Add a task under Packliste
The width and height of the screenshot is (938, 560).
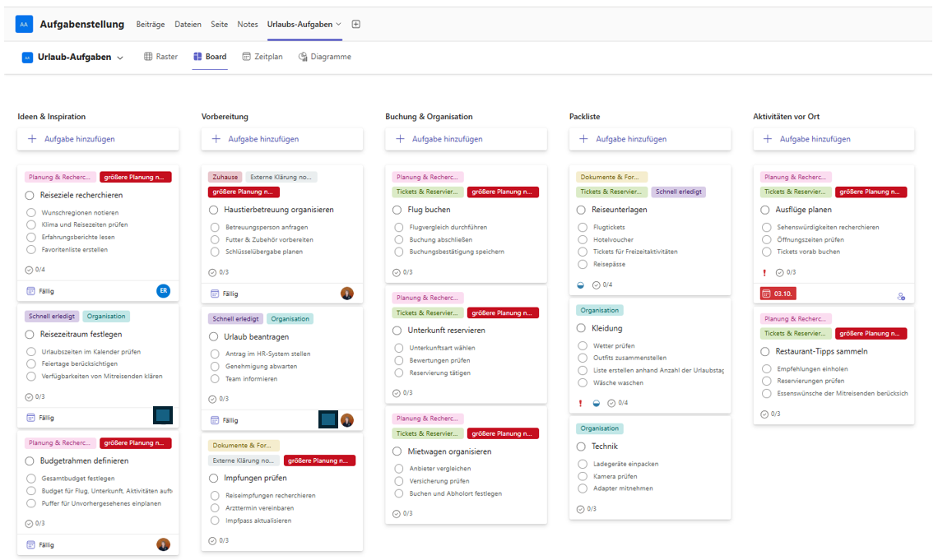click(x=649, y=139)
